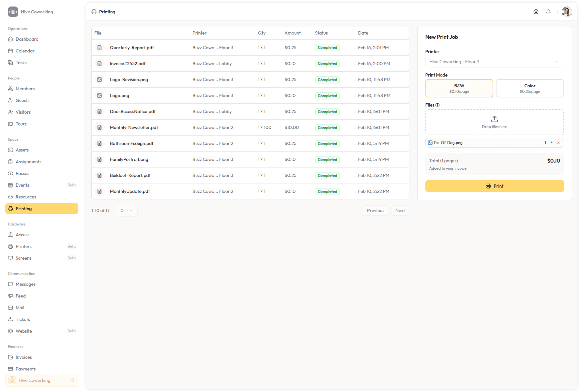Open Tickets in sidebar
This screenshot has width=580, height=392.
[42, 319]
